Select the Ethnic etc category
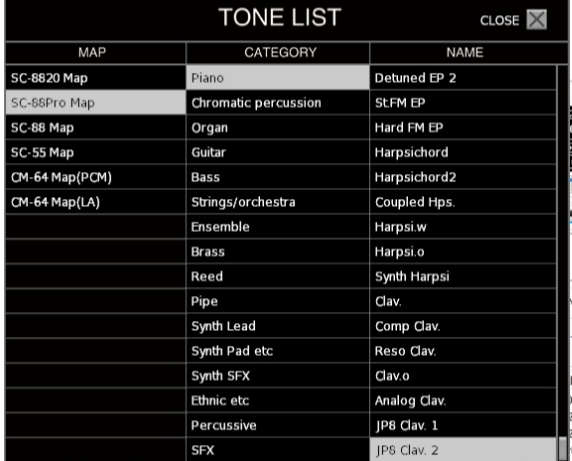This screenshot has width=572, height=461. pos(278,400)
